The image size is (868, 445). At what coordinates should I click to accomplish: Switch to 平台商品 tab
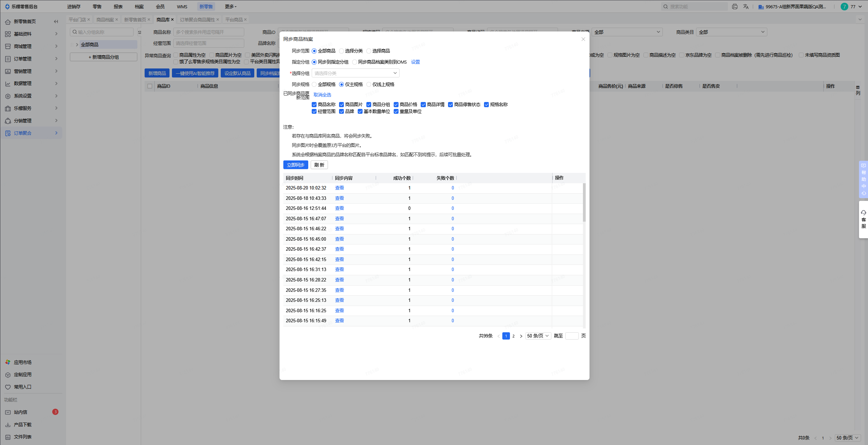tap(234, 20)
